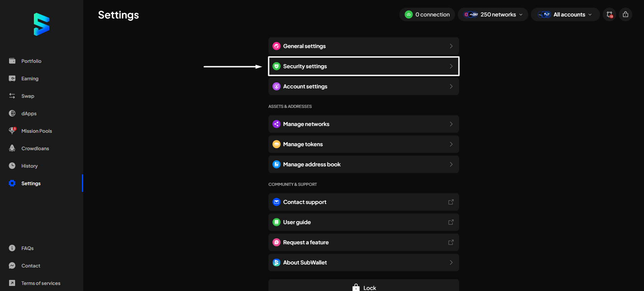Expand the All accounts selector
Viewport: 644px width, 291px height.
[x=565, y=14]
